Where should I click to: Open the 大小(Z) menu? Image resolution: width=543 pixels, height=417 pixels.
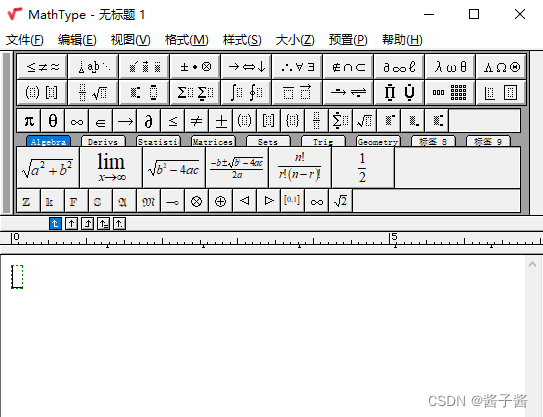(x=295, y=40)
